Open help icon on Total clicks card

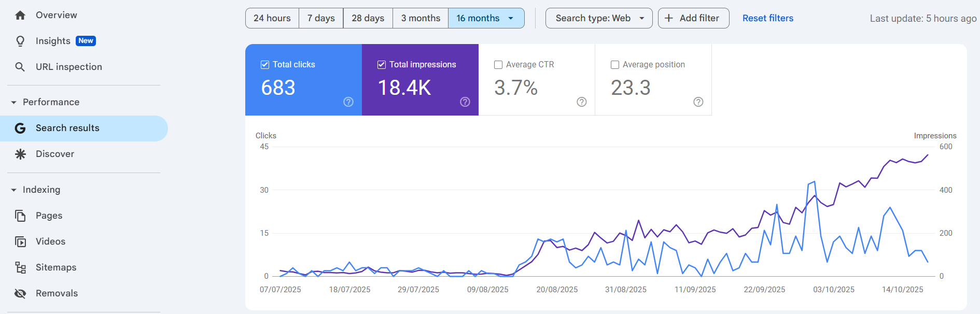coord(348,102)
